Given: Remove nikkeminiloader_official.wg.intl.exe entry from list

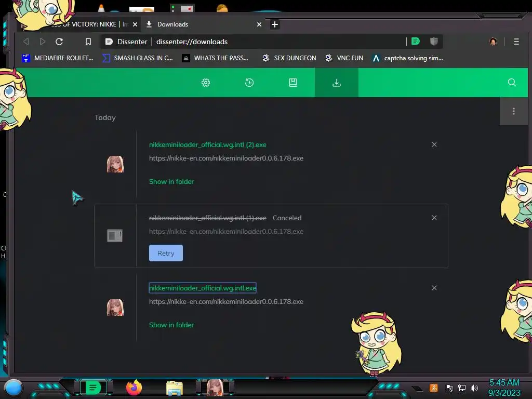Looking at the screenshot, I should tap(434, 288).
